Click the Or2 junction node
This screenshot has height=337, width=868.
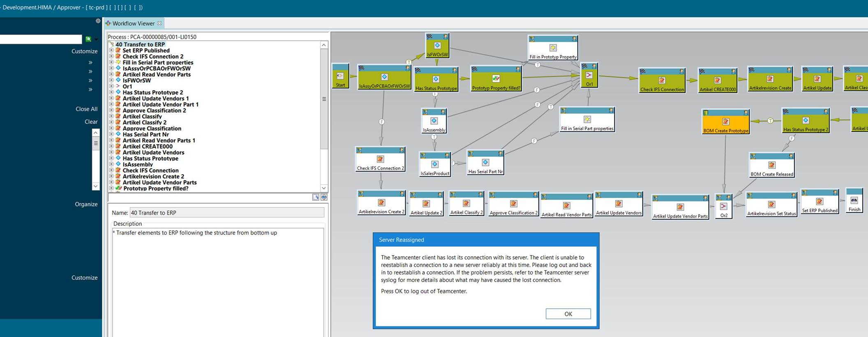click(x=723, y=206)
